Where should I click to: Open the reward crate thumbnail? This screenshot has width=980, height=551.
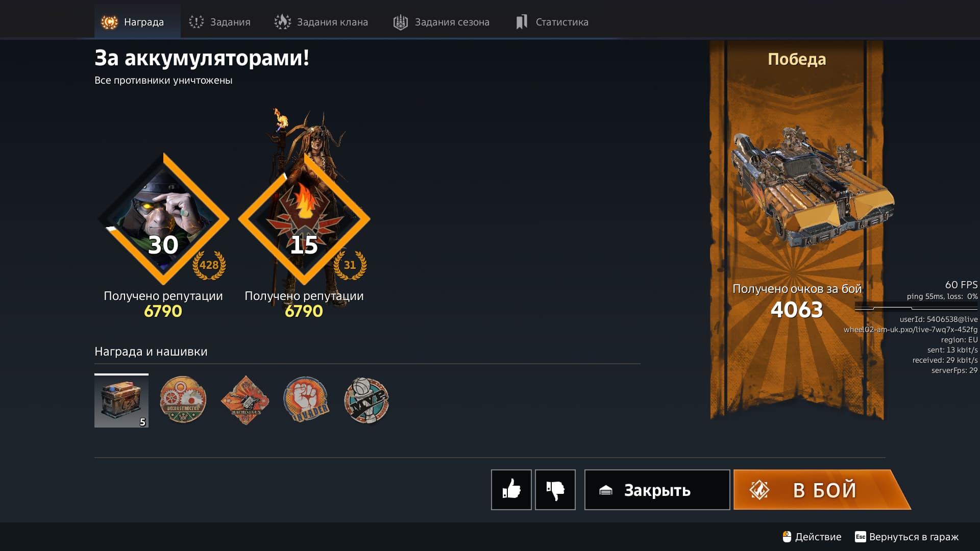pos(121,400)
